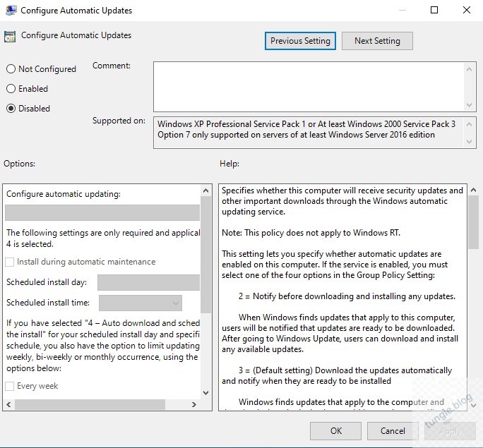This screenshot has height=448, width=483.
Task: Click the 'Comment:' label
Action: (x=112, y=66)
